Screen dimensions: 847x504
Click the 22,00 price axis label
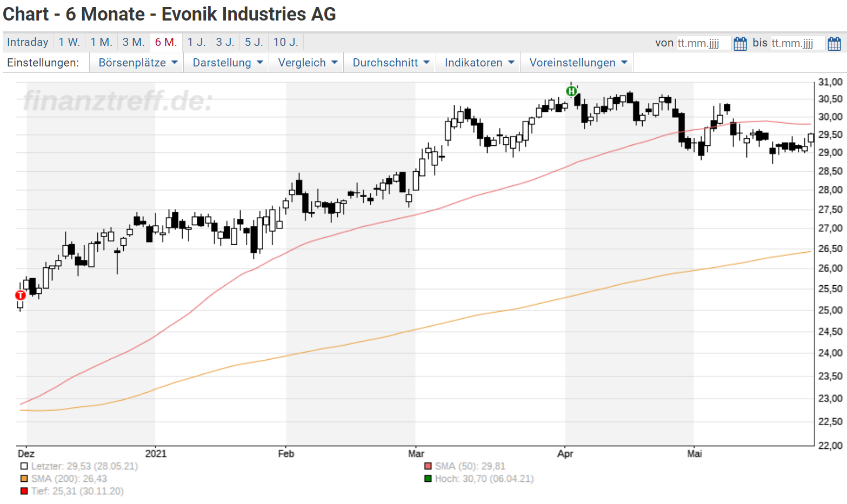pos(830,446)
